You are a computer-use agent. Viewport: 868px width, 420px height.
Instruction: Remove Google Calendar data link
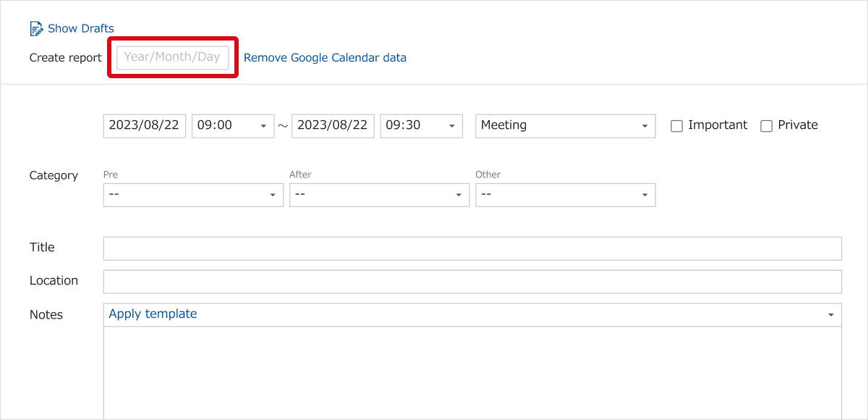[325, 57]
